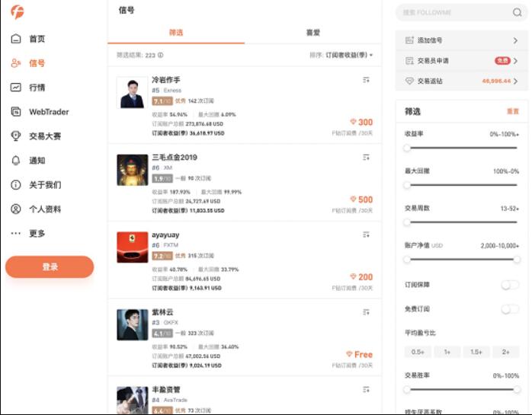Toggle the 订阅保障 switch
Viewport: 532px width, 415px height.
coord(511,285)
